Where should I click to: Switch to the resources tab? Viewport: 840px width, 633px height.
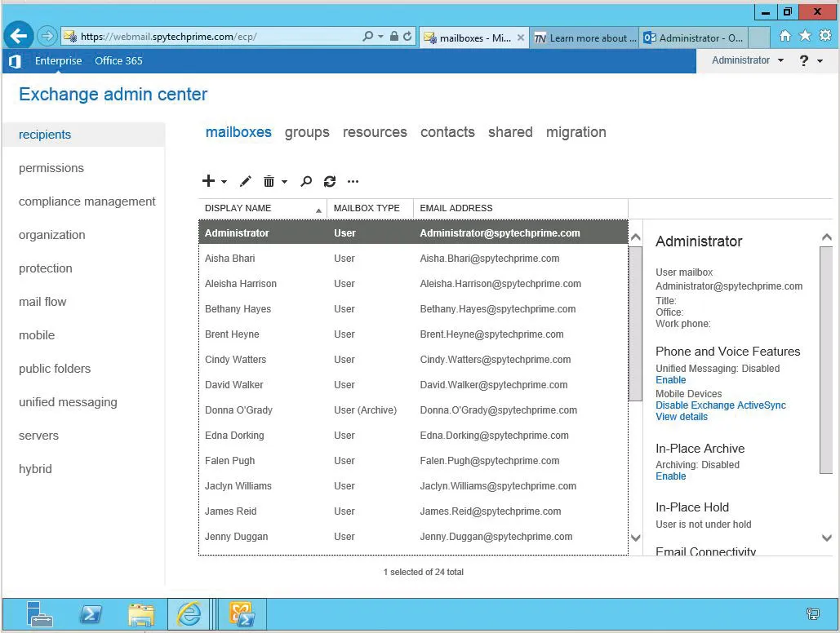point(375,132)
